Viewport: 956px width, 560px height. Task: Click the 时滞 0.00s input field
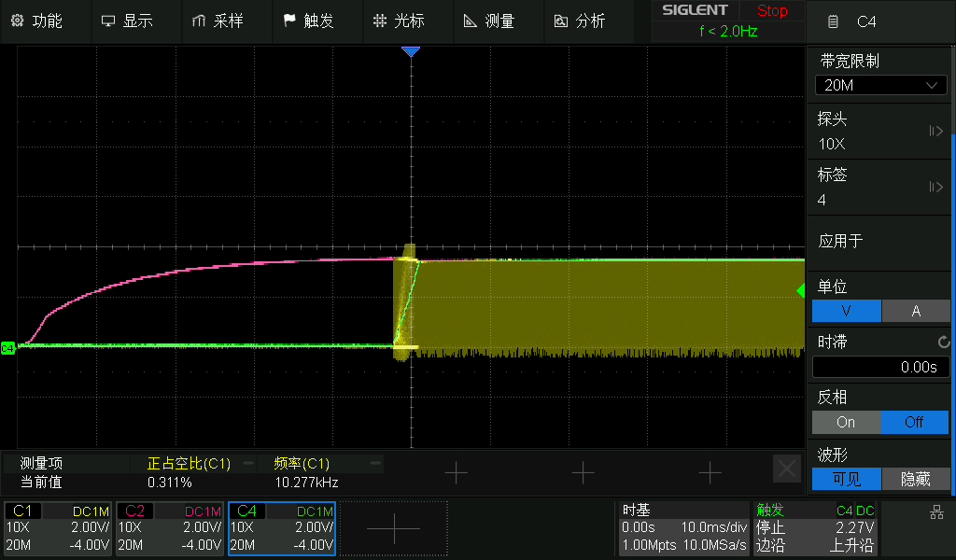pyautogui.click(x=881, y=367)
